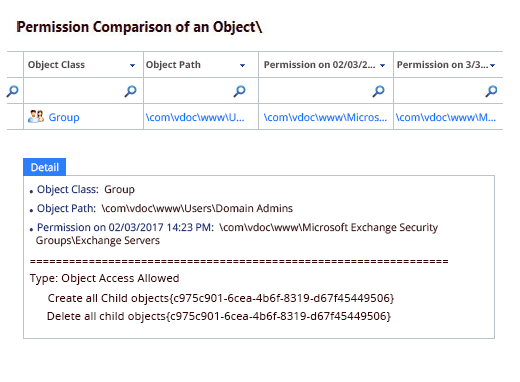This screenshot has height=382, width=520.
Task: Focus the Object Class filter field
Action: [83, 91]
